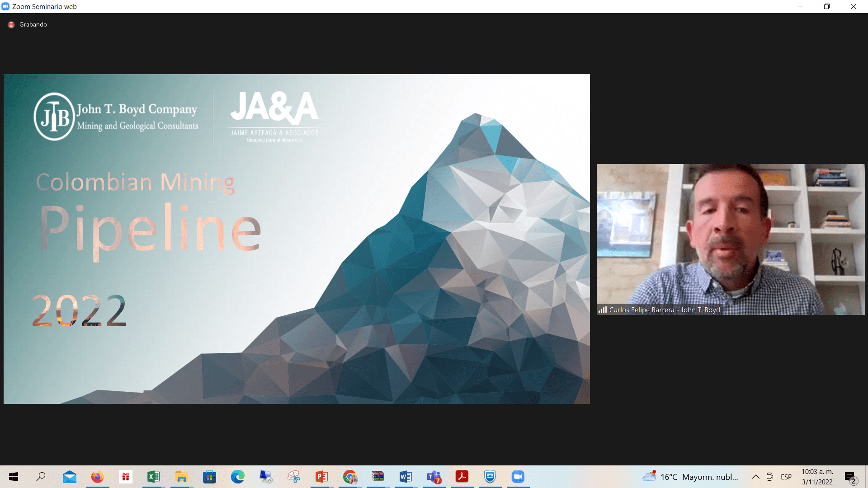
Task: Open weather widget showing 16°C
Action: [x=690, y=477]
